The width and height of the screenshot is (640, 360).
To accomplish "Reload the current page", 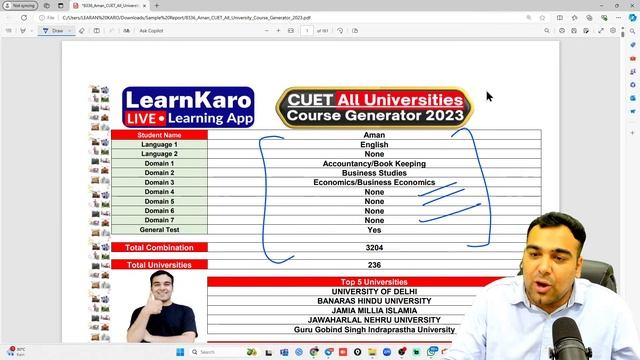I will point(24,18).
